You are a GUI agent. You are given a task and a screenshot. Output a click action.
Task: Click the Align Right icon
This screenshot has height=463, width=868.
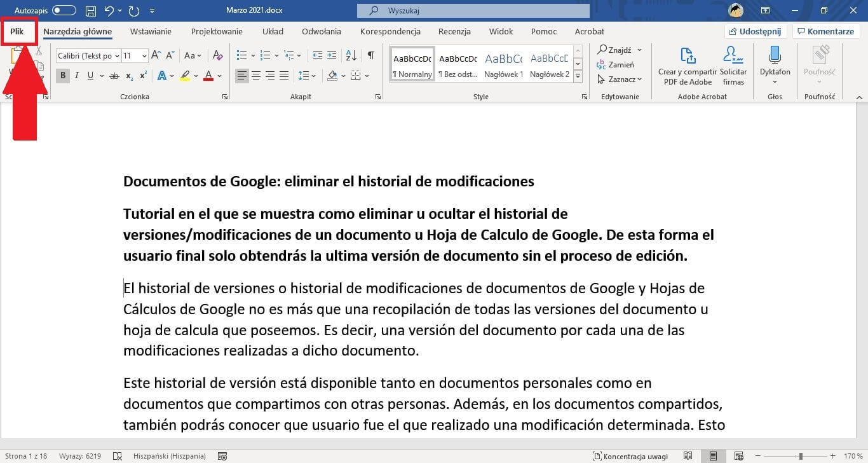coord(270,76)
